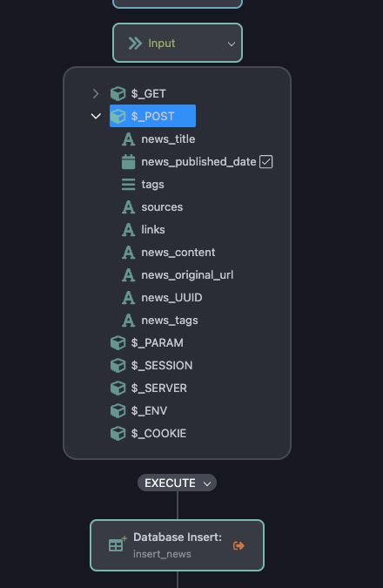Screen dimensions: 383x588
Task: Select the news_content variable
Action: (x=178, y=253)
